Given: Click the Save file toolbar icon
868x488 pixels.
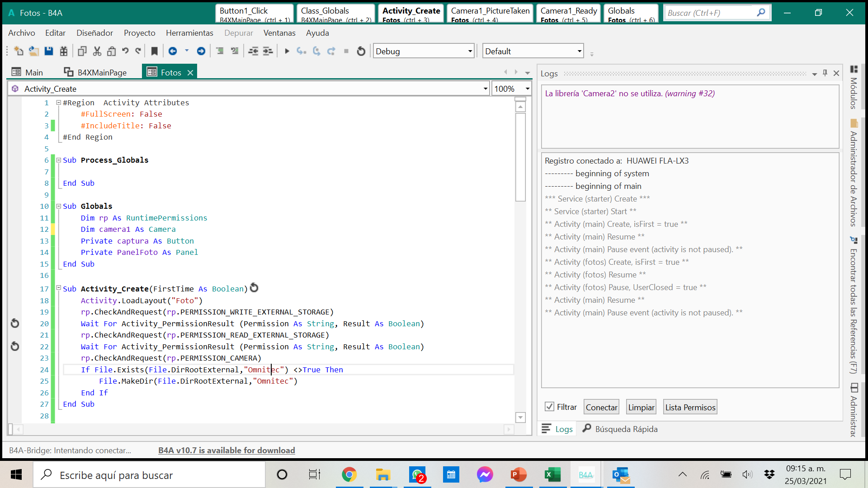Looking at the screenshot, I should (x=49, y=51).
